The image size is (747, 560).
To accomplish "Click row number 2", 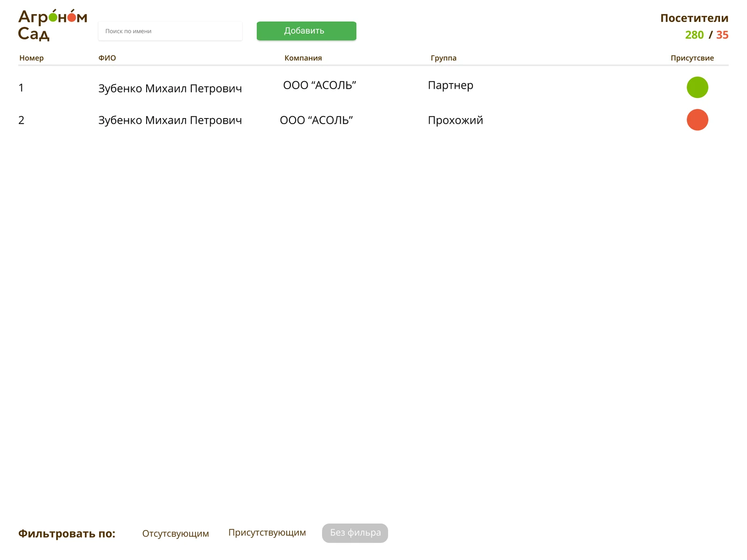I will (x=21, y=120).
